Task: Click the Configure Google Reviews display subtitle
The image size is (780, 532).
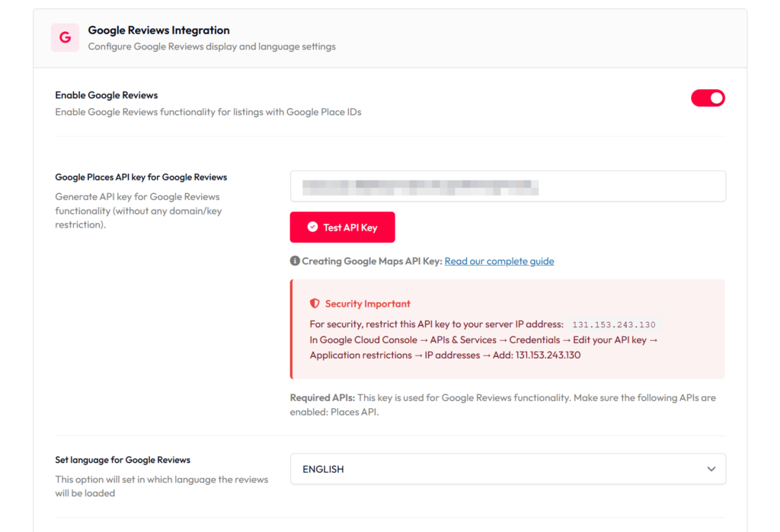Action: tap(211, 46)
